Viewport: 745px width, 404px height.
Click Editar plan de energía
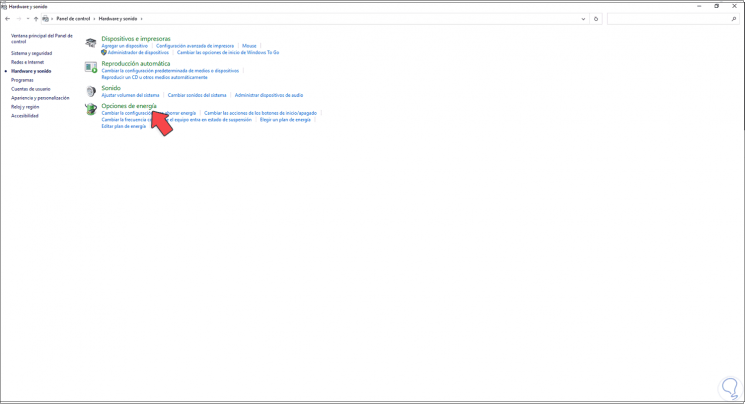124,126
